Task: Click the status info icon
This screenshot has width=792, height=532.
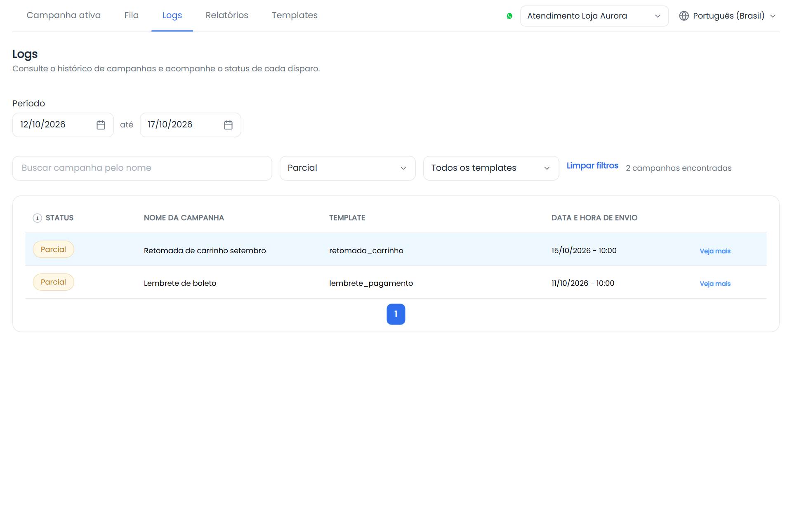Action: 37,218
